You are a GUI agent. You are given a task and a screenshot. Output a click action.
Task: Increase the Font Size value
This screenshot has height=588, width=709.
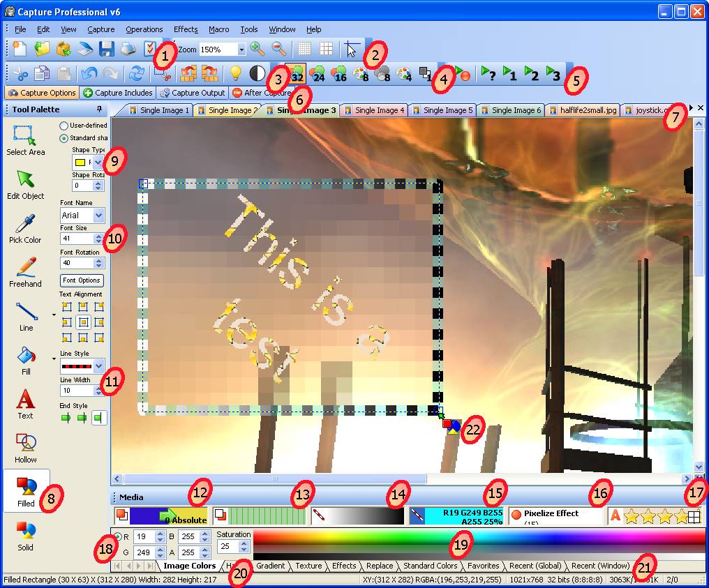99,236
